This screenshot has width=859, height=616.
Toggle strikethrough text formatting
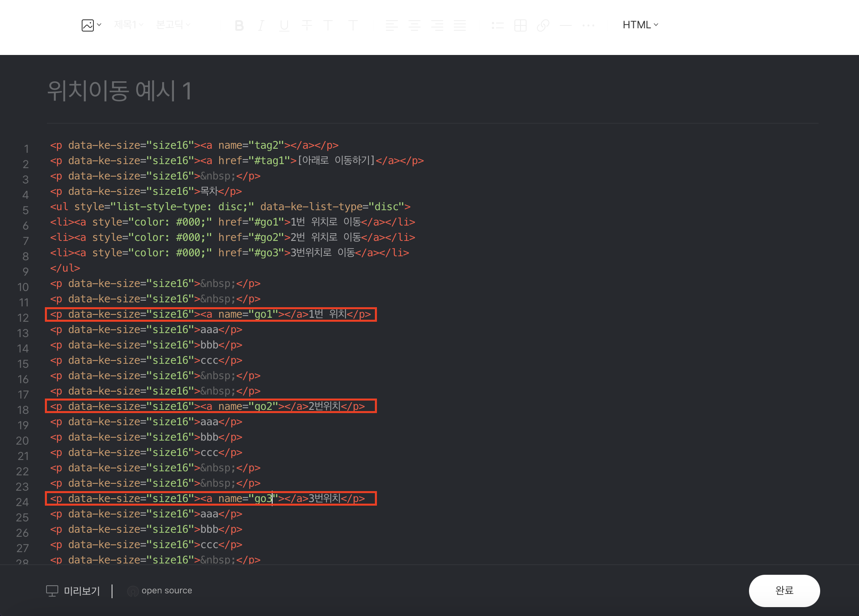307,25
